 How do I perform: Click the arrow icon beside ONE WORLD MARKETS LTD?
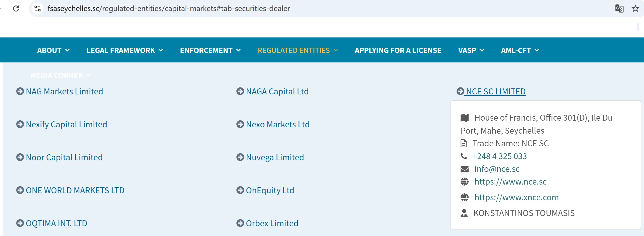click(x=20, y=190)
